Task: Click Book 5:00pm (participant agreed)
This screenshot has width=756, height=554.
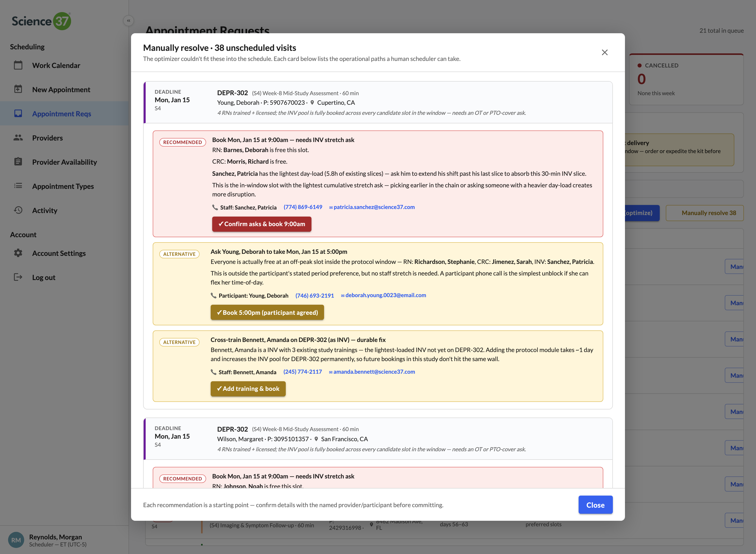Action: pos(267,312)
